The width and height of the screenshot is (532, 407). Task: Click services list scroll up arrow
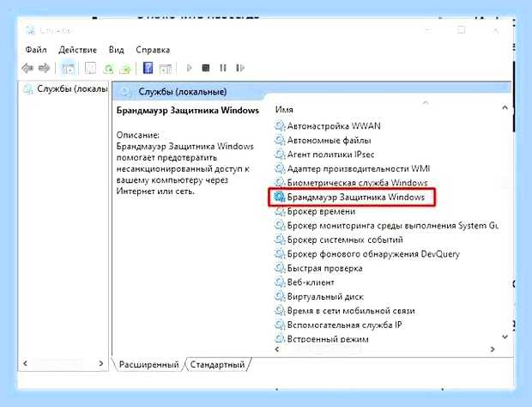click(505, 107)
